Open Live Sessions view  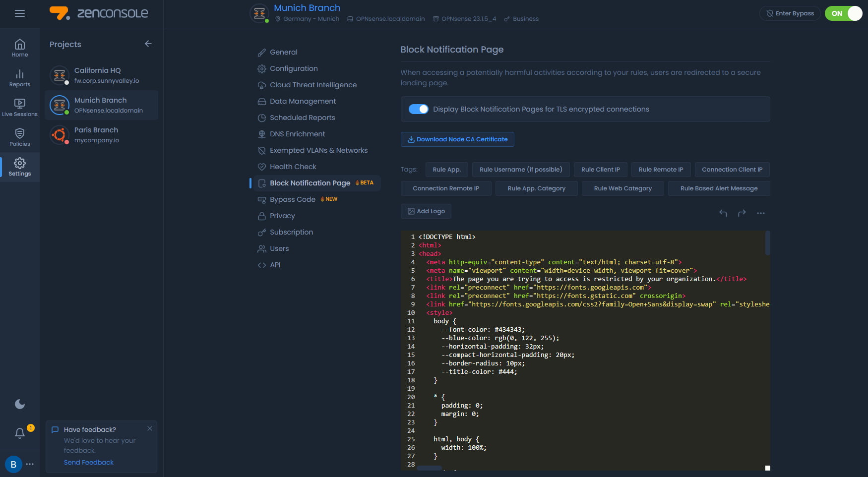[20, 108]
